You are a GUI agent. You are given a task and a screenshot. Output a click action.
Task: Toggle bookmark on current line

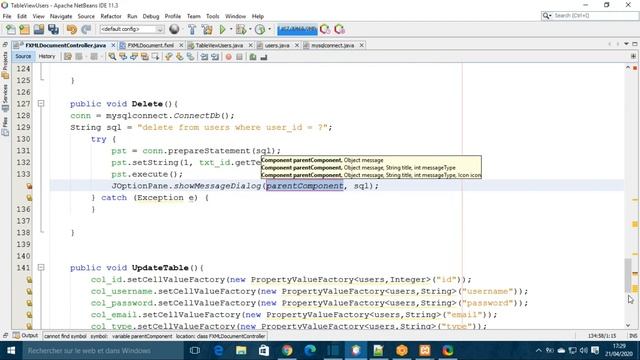(x=191, y=57)
